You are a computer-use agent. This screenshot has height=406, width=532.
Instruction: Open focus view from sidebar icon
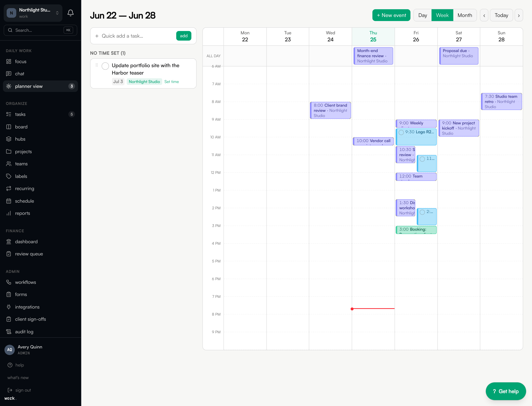point(9,61)
